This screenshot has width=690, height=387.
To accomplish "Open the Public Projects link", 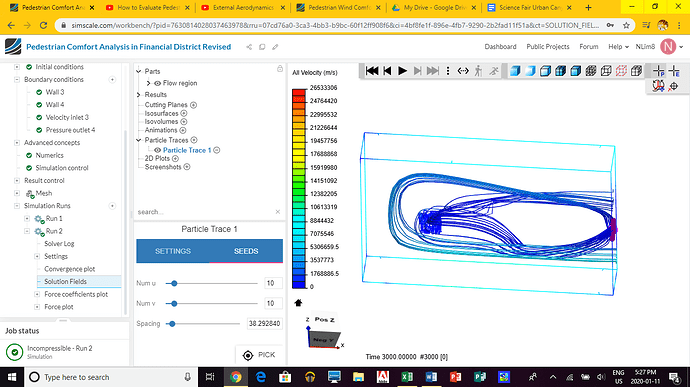I will [548, 47].
